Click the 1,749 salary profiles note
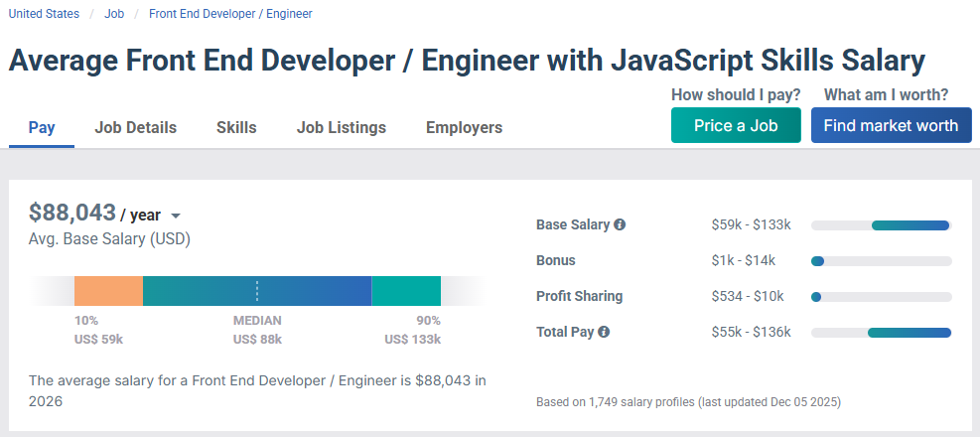 pyautogui.click(x=689, y=401)
